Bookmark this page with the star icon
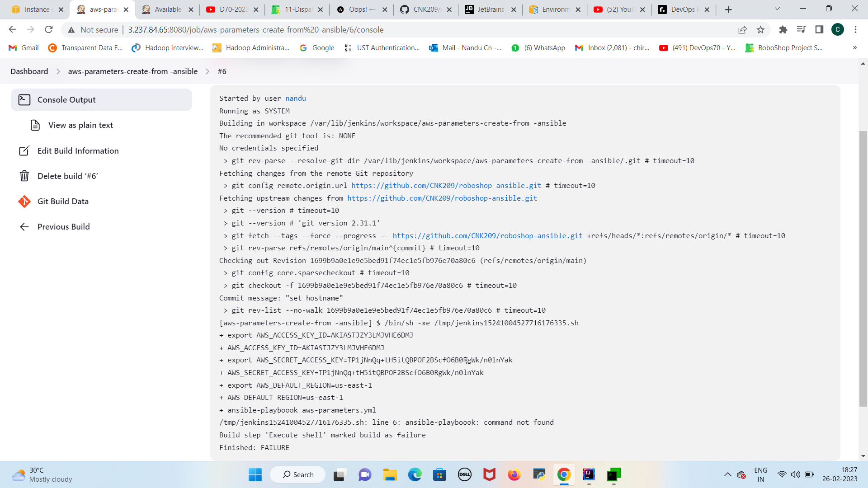 click(x=761, y=29)
